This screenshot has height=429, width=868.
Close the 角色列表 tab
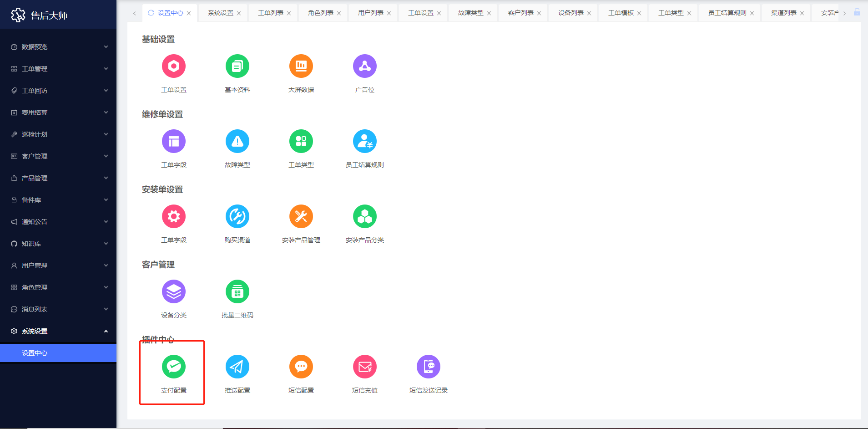tap(339, 13)
